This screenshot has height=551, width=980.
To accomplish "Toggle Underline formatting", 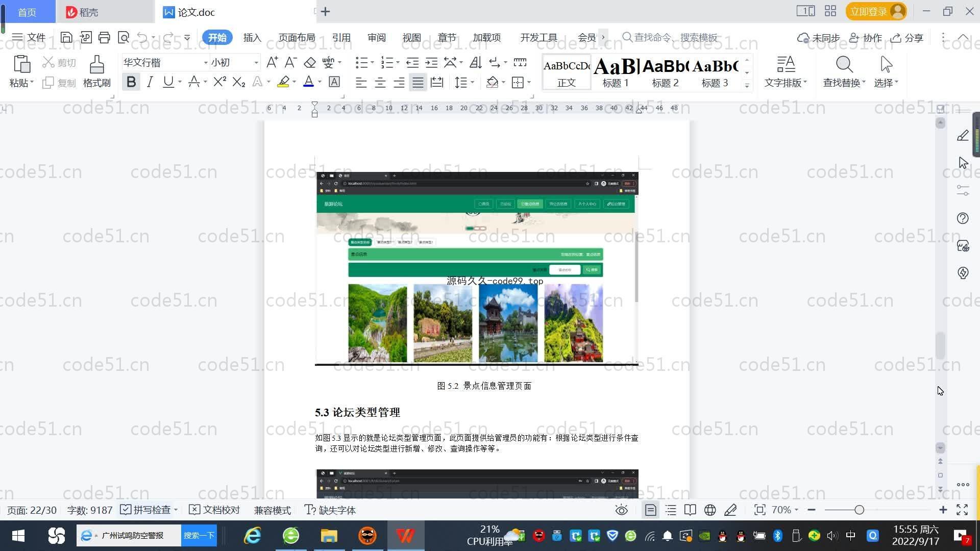I will coord(168,82).
